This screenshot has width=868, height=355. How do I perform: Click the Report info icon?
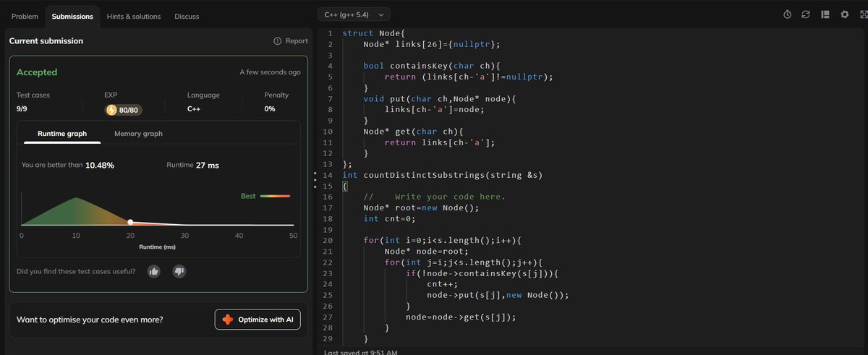pos(277,41)
